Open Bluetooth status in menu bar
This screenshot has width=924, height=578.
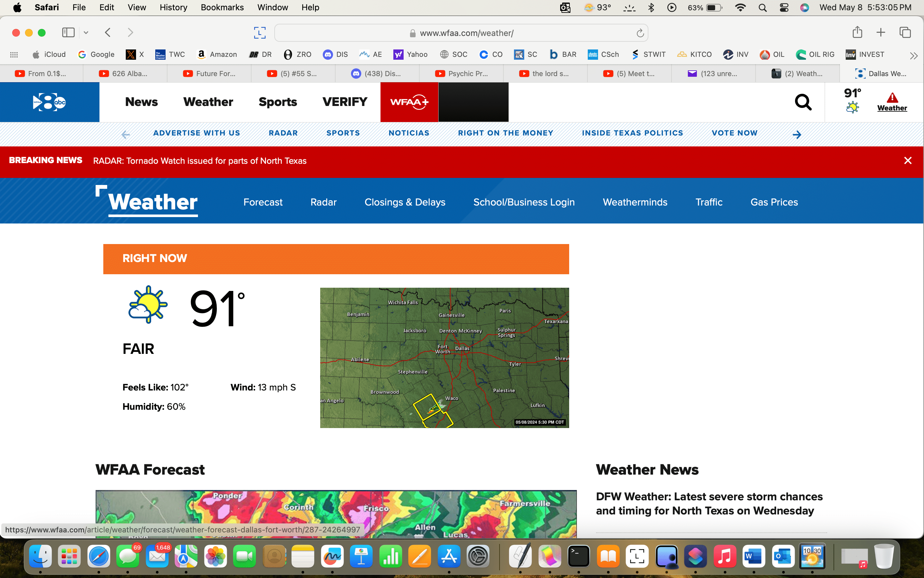[651, 8]
